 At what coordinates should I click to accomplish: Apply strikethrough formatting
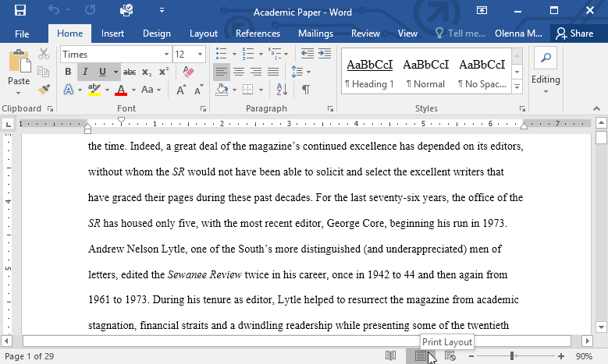(x=130, y=72)
